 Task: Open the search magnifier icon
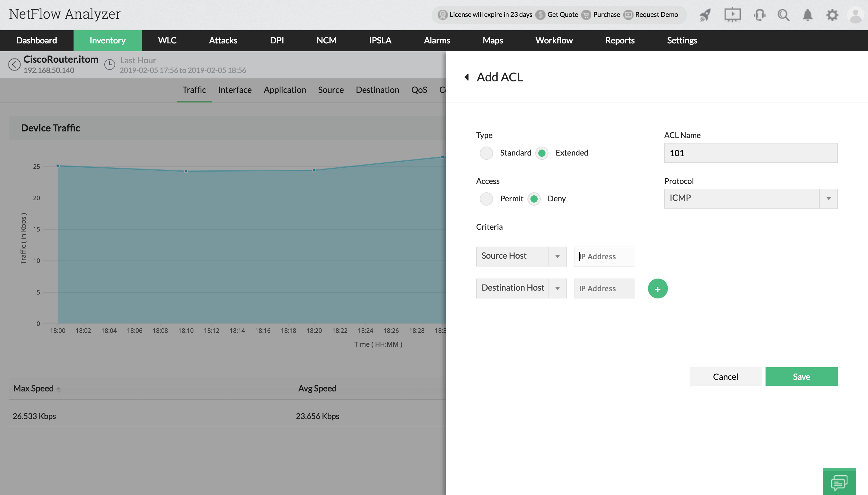point(783,15)
